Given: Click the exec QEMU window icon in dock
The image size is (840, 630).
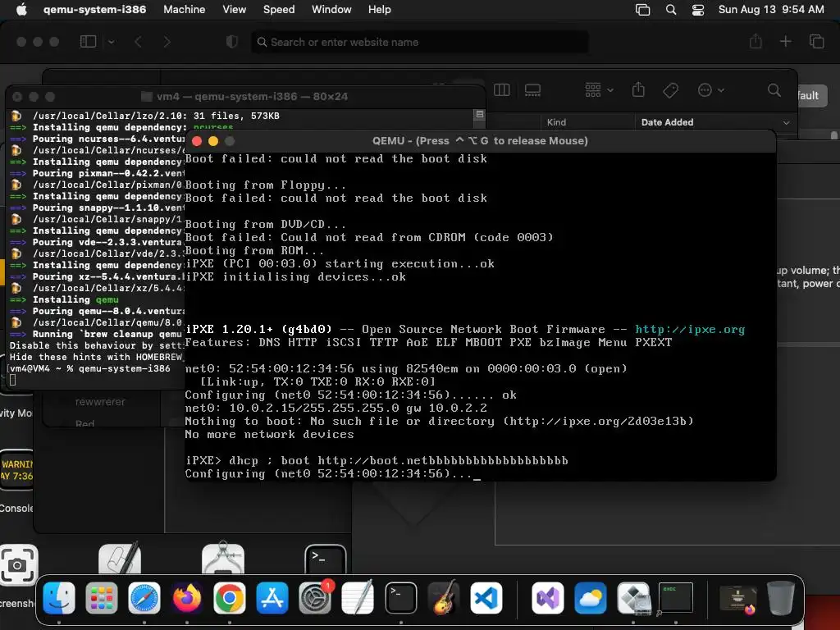Looking at the screenshot, I should click(676, 598).
